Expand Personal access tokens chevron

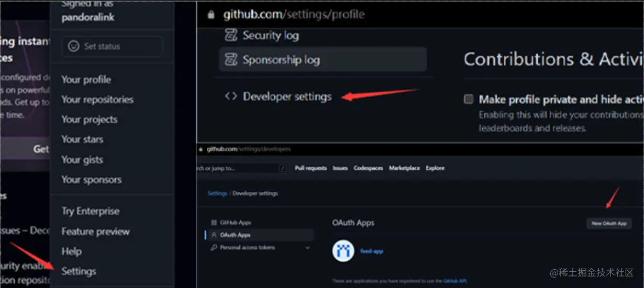pyautogui.click(x=307, y=248)
